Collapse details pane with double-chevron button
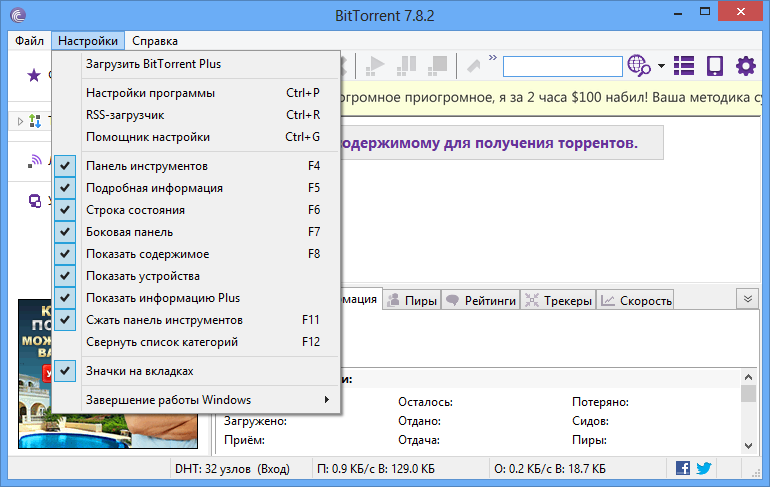770x487 pixels. (746, 299)
